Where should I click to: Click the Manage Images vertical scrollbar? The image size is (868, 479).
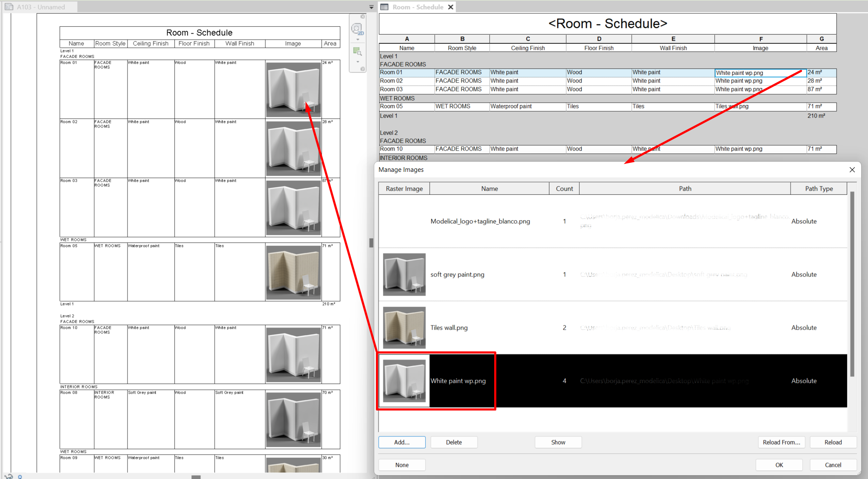[852, 284]
